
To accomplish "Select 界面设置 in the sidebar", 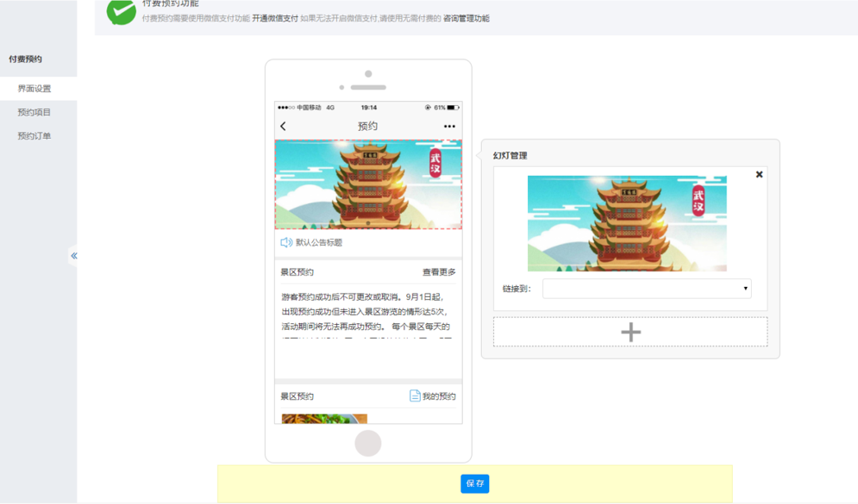I will click(34, 89).
